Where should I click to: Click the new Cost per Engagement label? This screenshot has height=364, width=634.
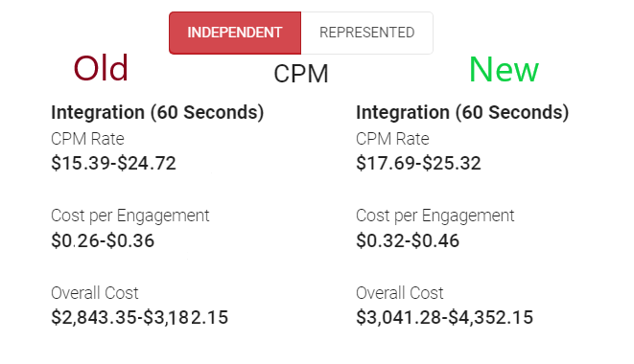tap(435, 216)
